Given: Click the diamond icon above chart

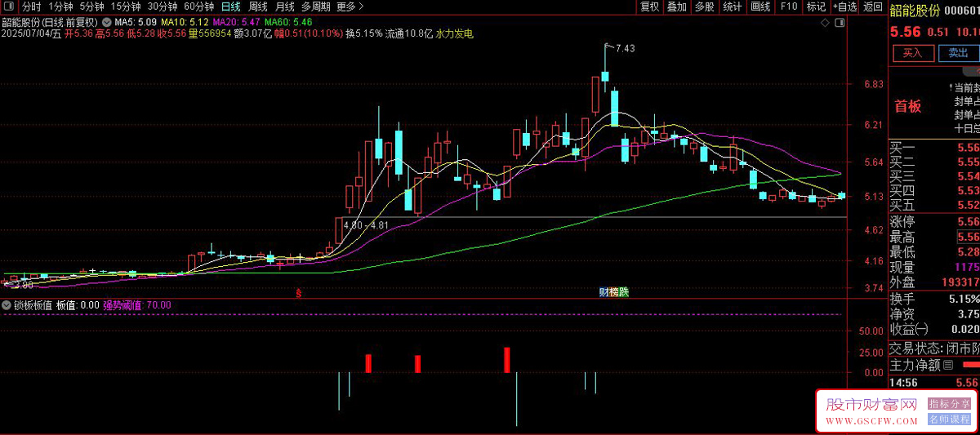Looking at the screenshot, I should click(x=825, y=22).
